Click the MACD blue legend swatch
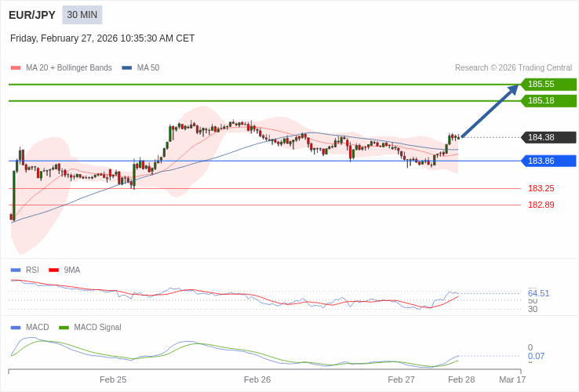579x392 pixels. [16, 327]
